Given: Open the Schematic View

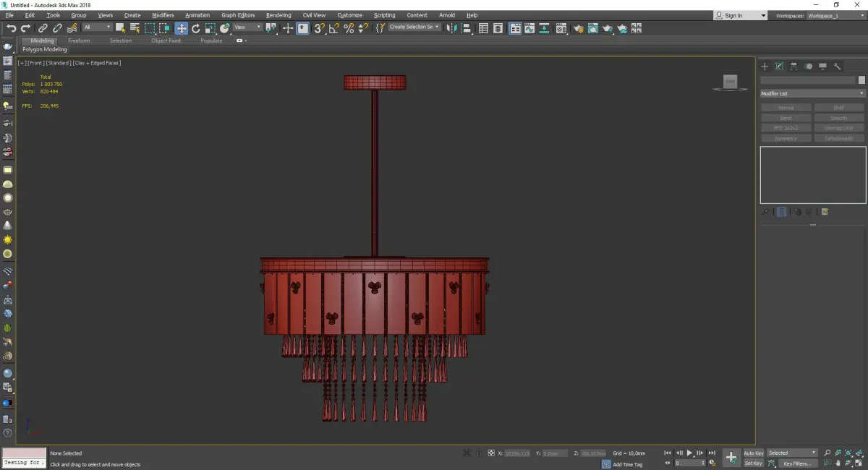Looking at the screenshot, I should click(x=544, y=28).
